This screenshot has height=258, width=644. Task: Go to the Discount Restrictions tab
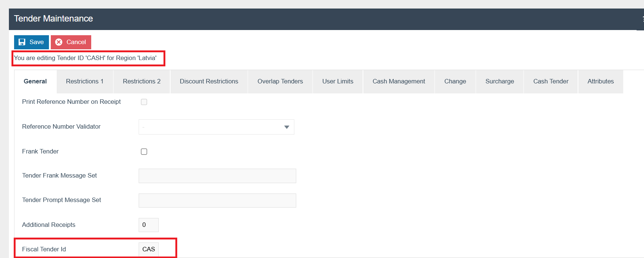209,82
